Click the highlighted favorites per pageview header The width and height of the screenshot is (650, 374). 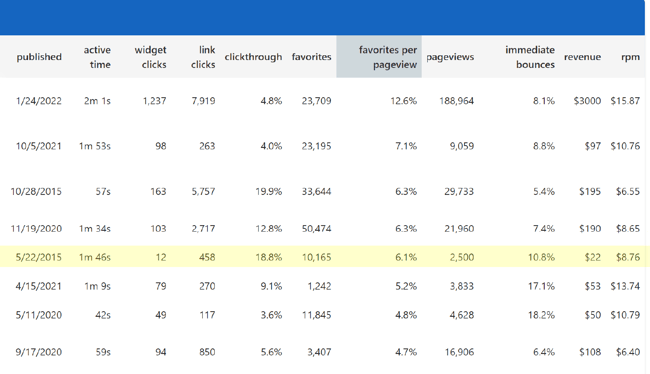point(379,57)
